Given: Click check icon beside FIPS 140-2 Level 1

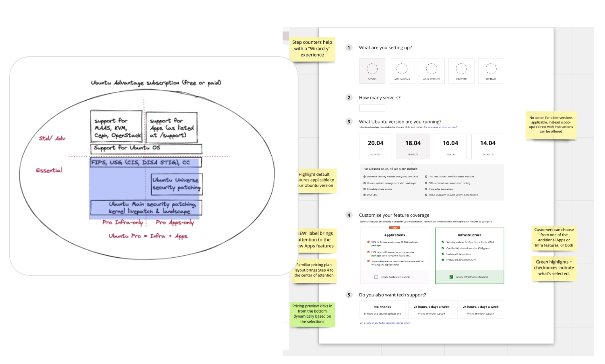Looking at the screenshot, I should point(426,177).
